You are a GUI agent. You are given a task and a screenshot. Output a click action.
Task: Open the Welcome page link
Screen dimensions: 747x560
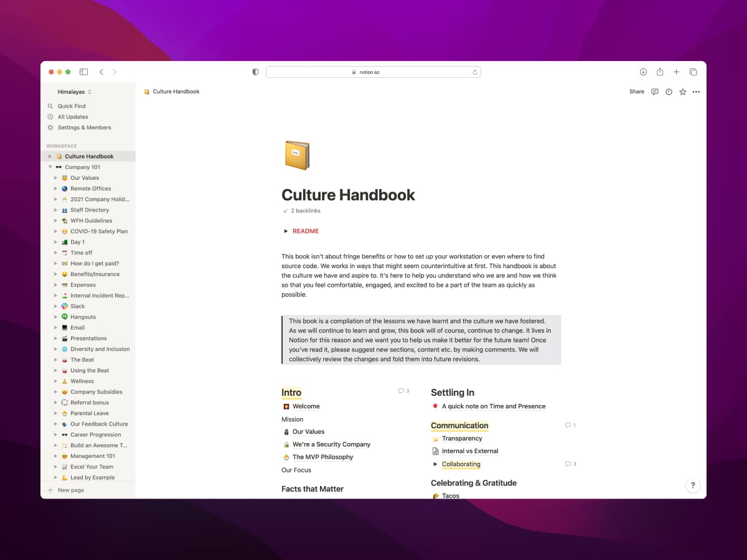coord(306,406)
